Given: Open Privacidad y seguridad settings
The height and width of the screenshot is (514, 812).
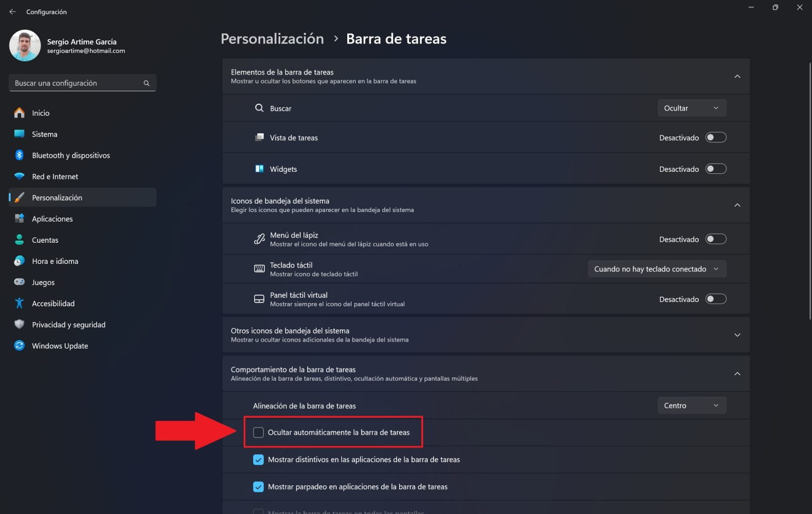Looking at the screenshot, I should point(68,324).
